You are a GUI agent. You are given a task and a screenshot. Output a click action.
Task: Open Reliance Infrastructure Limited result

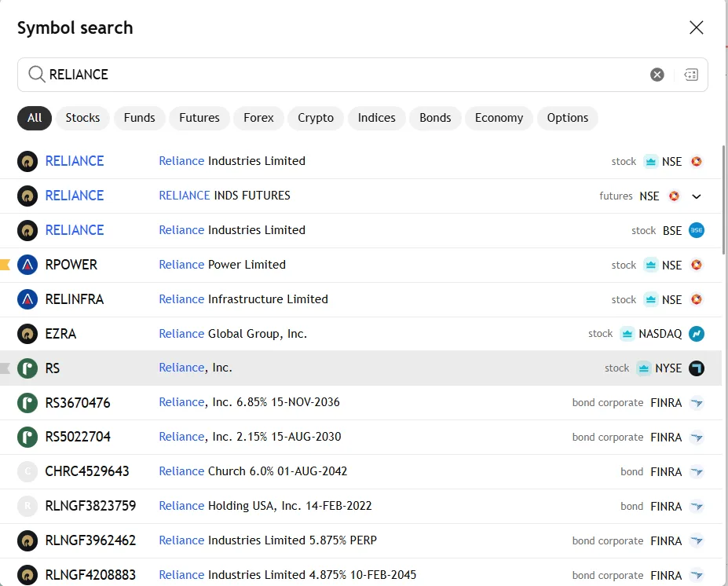[360, 299]
